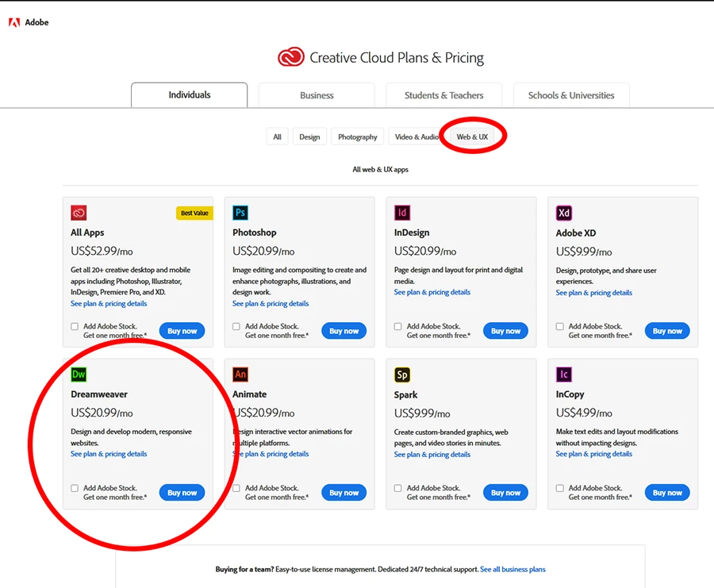Open Spark plan & pricing details
The height and width of the screenshot is (588, 714).
(432, 454)
